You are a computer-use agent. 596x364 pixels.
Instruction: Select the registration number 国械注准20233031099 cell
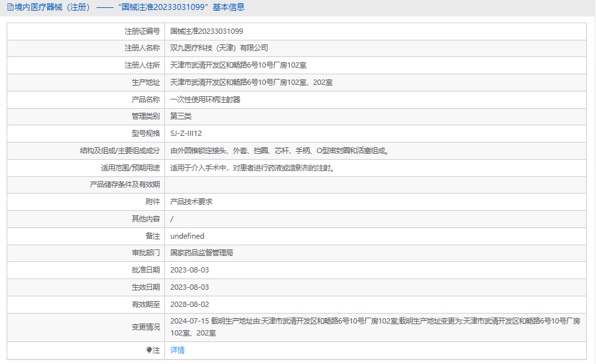206,31
